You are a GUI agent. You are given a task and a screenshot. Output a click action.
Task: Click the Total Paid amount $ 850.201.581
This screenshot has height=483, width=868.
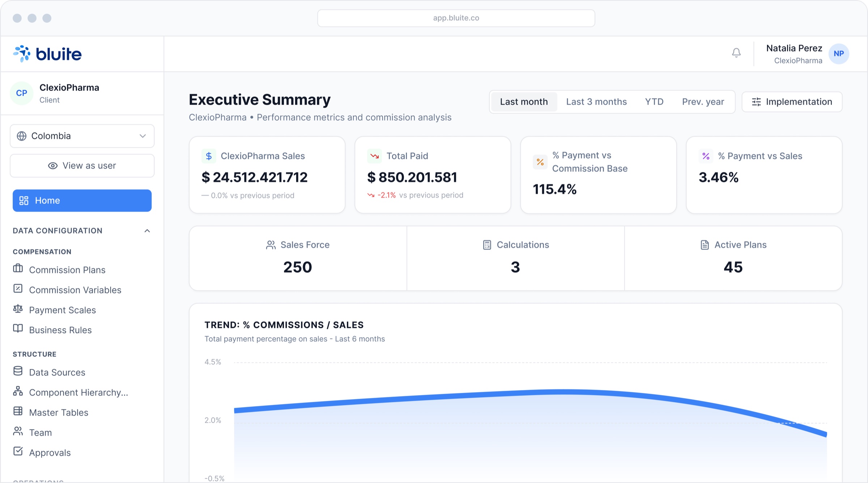[412, 177]
